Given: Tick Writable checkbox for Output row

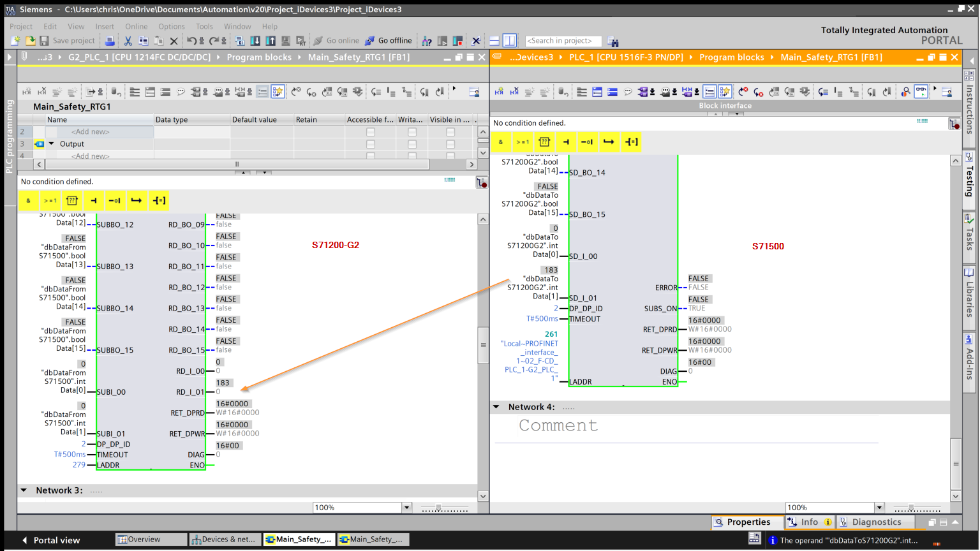Looking at the screenshot, I should [x=412, y=144].
